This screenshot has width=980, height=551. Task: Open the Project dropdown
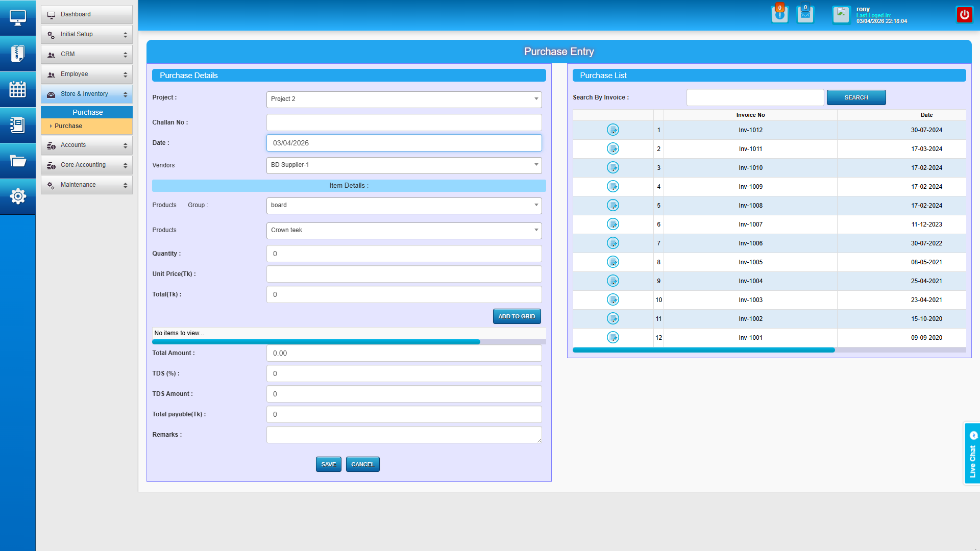pos(403,99)
